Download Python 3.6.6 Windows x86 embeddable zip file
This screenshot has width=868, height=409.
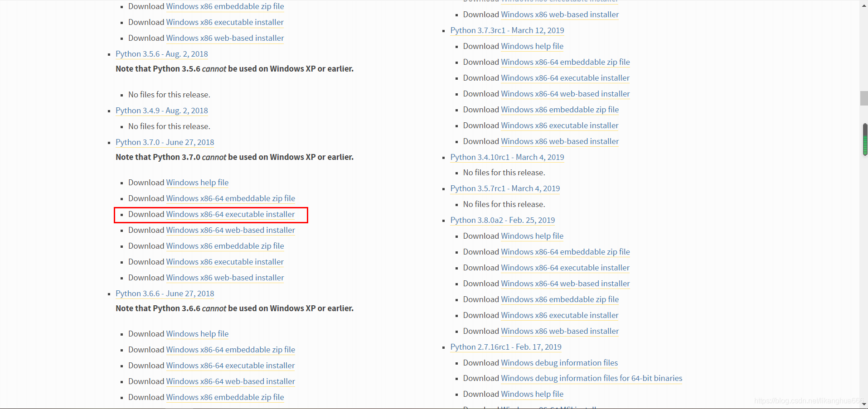tap(225, 397)
